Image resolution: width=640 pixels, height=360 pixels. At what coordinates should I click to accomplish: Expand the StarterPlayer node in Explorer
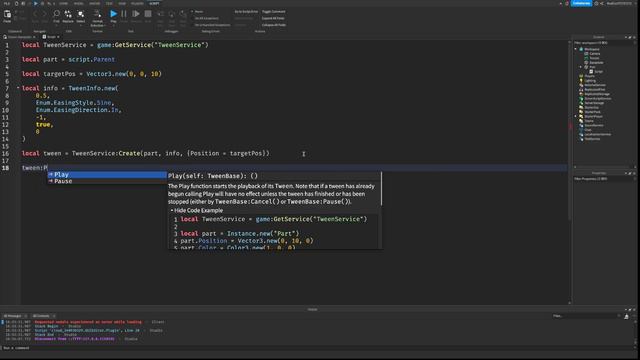pos(576,116)
